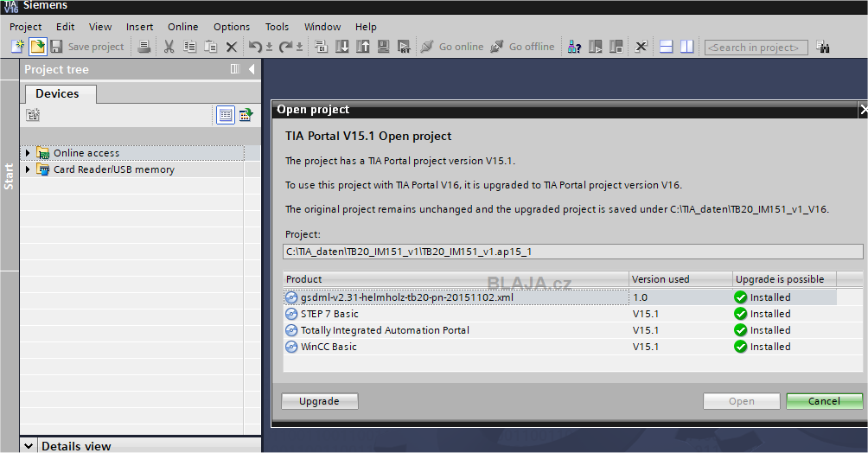
Task: Open the Online menu
Action: coord(183,27)
